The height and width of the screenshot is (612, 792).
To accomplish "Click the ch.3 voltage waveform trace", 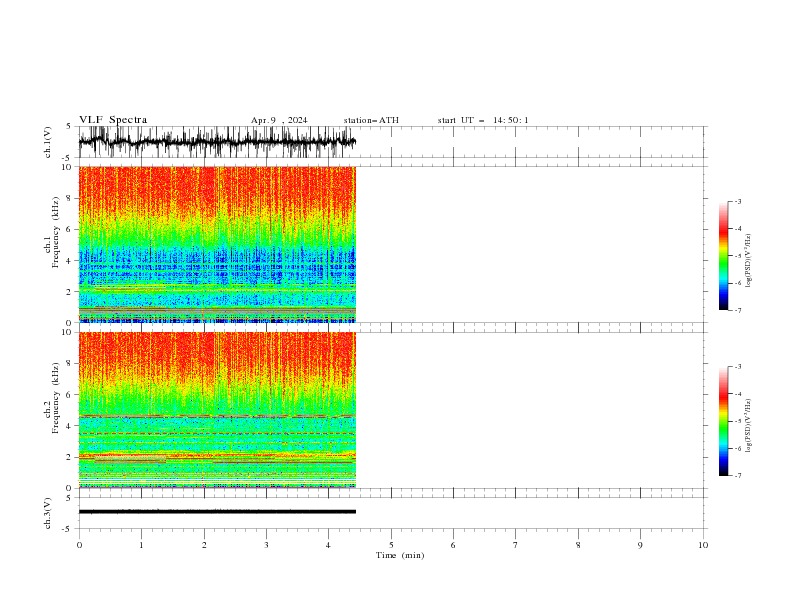I will (217, 512).
